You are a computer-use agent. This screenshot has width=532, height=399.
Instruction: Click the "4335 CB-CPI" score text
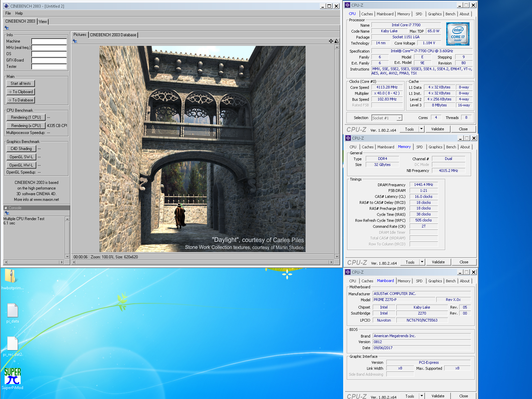pos(57,126)
